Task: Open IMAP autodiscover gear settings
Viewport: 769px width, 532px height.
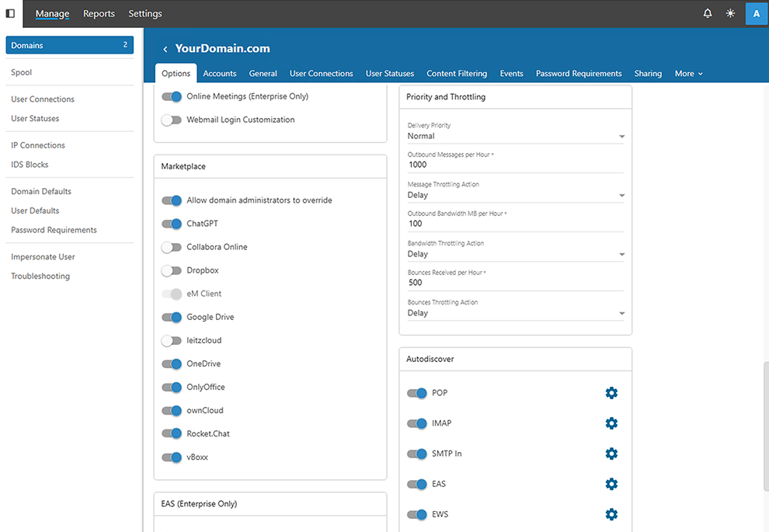Action: pyautogui.click(x=611, y=423)
